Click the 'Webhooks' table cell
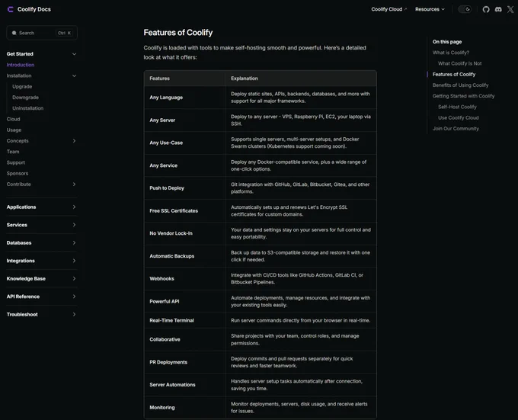 [x=184, y=278]
